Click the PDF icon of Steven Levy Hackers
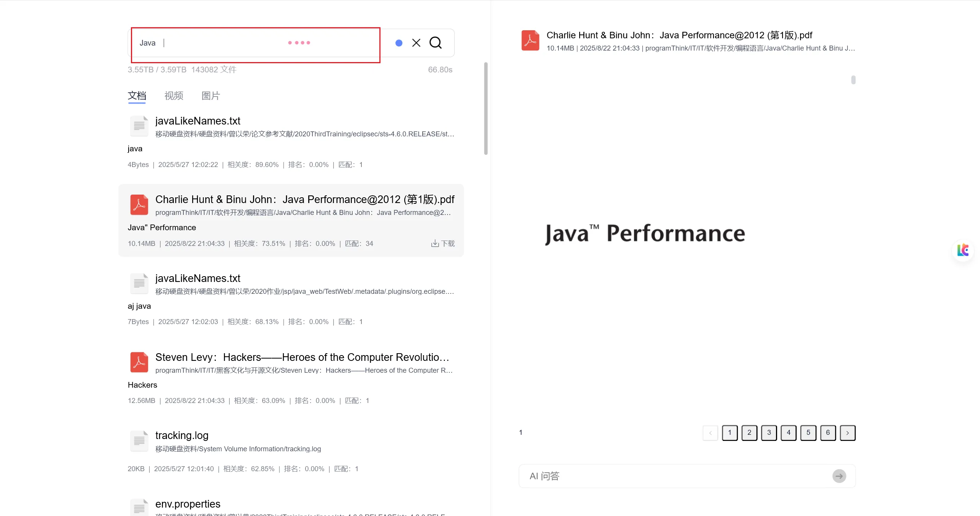This screenshot has height=516, width=980. click(x=139, y=362)
